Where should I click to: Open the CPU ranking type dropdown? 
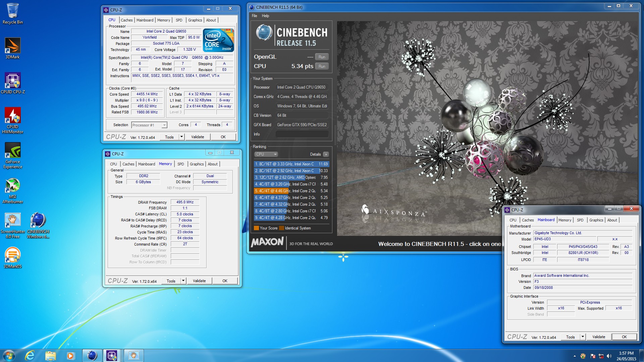[x=266, y=154]
